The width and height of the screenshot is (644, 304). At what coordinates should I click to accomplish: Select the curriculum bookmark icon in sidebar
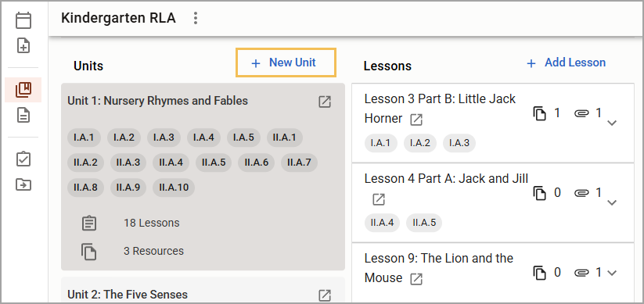[x=23, y=89]
